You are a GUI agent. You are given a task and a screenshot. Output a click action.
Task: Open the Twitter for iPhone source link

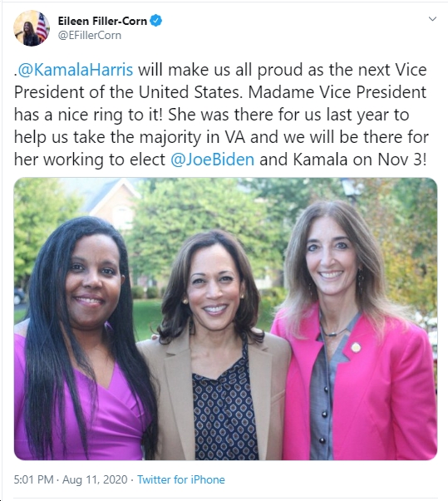coord(181,479)
